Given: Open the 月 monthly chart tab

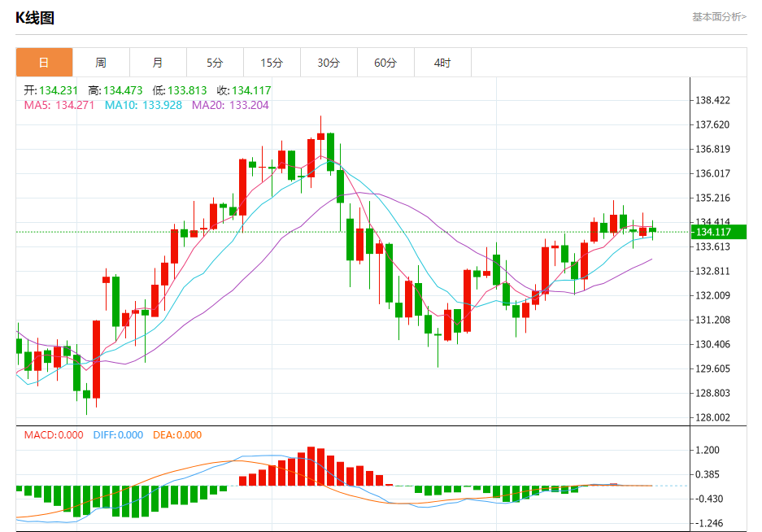Looking at the screenshot, I should tap(158, 63).
